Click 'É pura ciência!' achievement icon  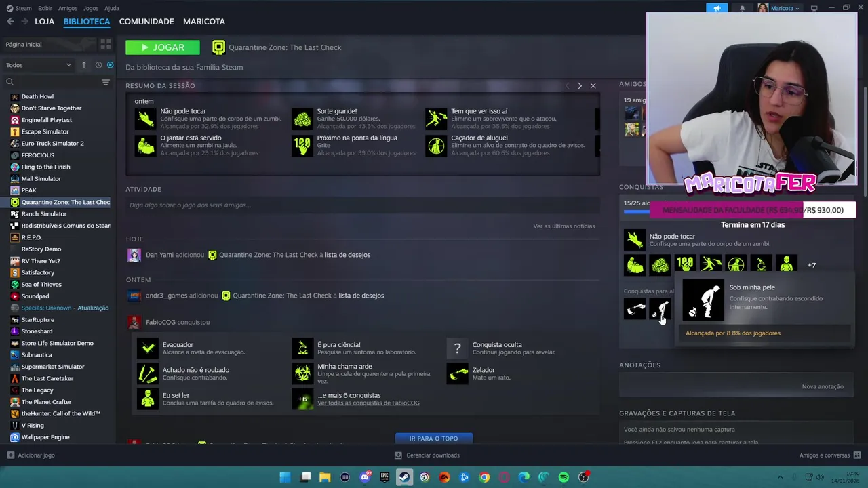click(302, 348)
